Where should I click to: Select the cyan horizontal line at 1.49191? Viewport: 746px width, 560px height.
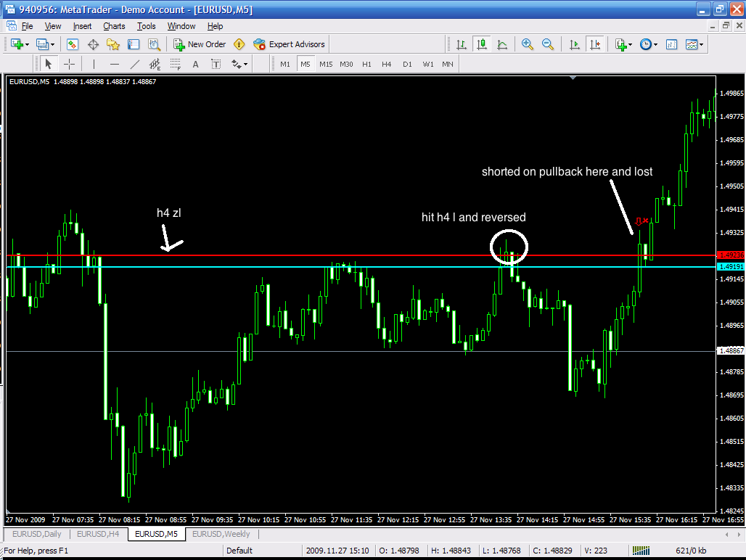point(361,267)
